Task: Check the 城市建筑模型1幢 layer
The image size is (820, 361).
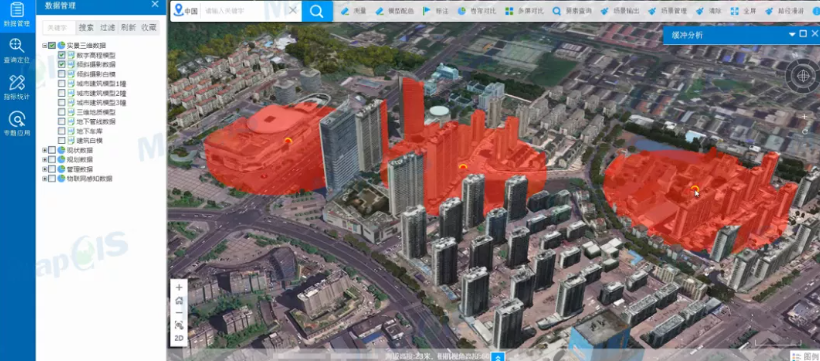Action: (62, 84)
